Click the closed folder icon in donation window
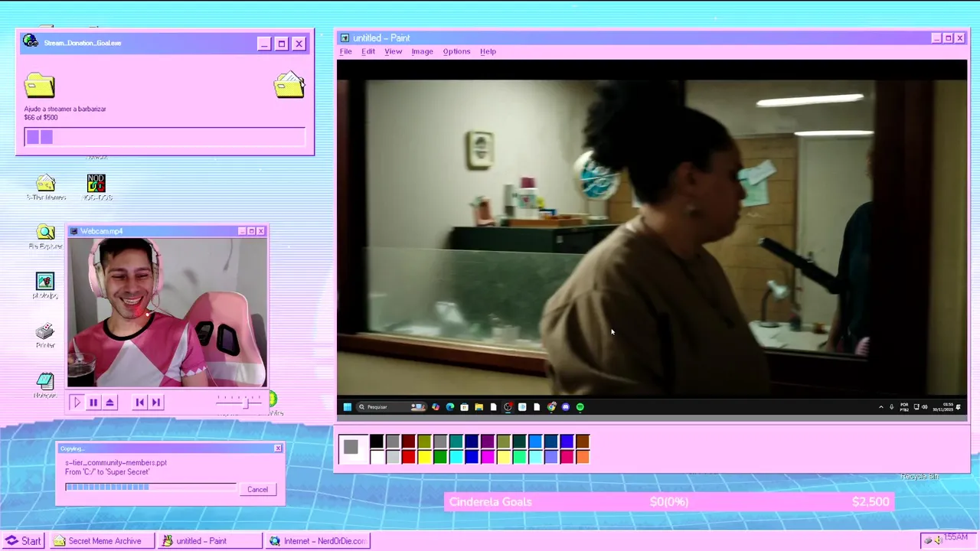This screenshot has height=551, width=980. click(x=40, y=85)
